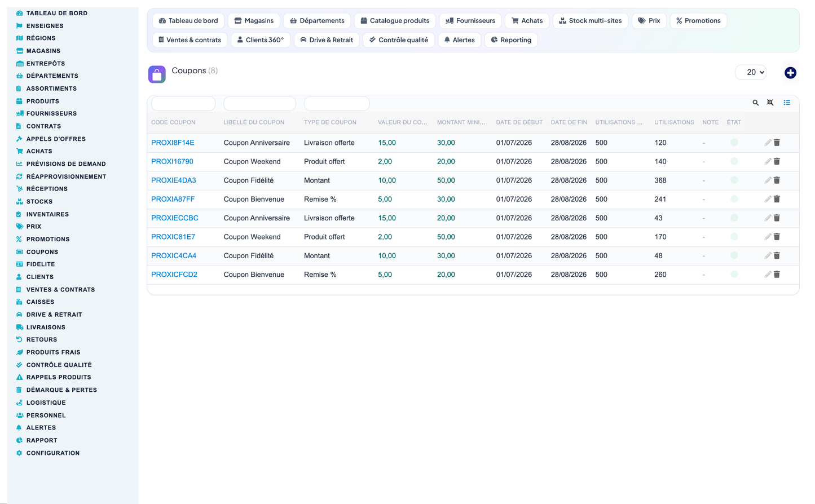Open the Clients 360° tab

click(x=261, y=40)
